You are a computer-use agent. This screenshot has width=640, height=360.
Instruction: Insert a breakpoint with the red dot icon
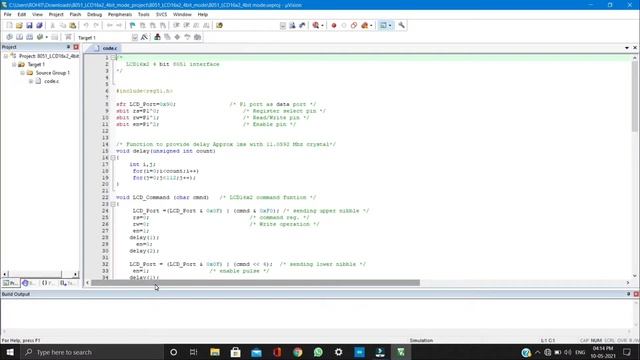click(x=333, y=25)
